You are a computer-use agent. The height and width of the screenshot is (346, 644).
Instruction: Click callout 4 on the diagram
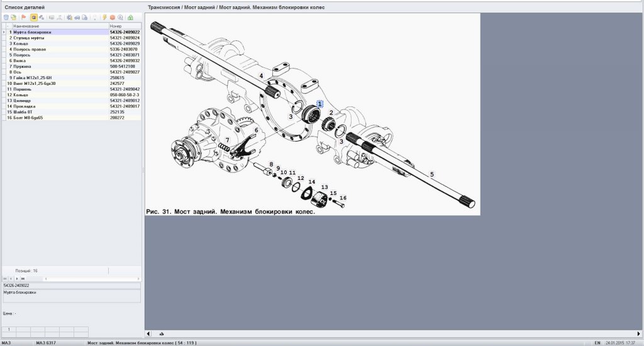[x=261, y=76]
